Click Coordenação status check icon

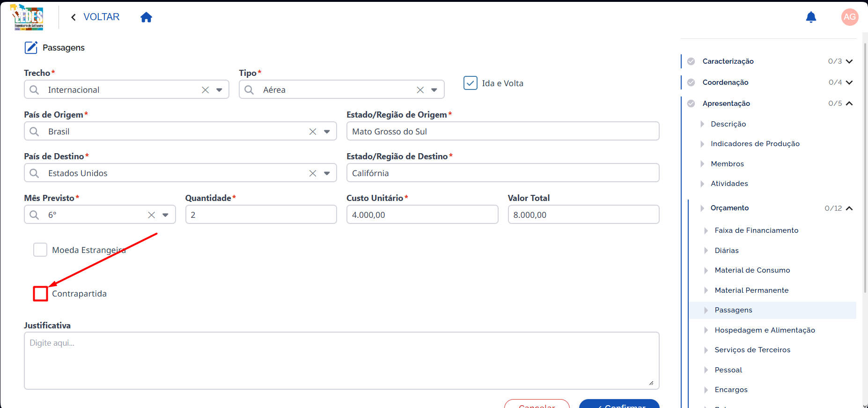[x=691, y=82]
